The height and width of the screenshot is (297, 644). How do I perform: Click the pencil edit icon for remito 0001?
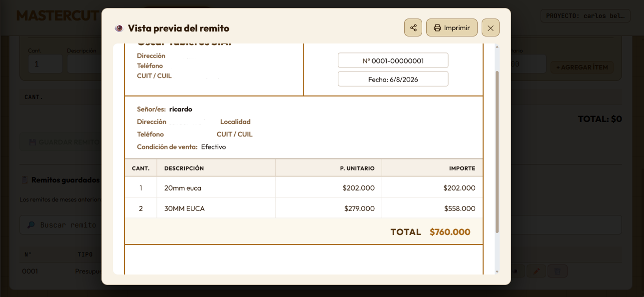coord(536,271)
